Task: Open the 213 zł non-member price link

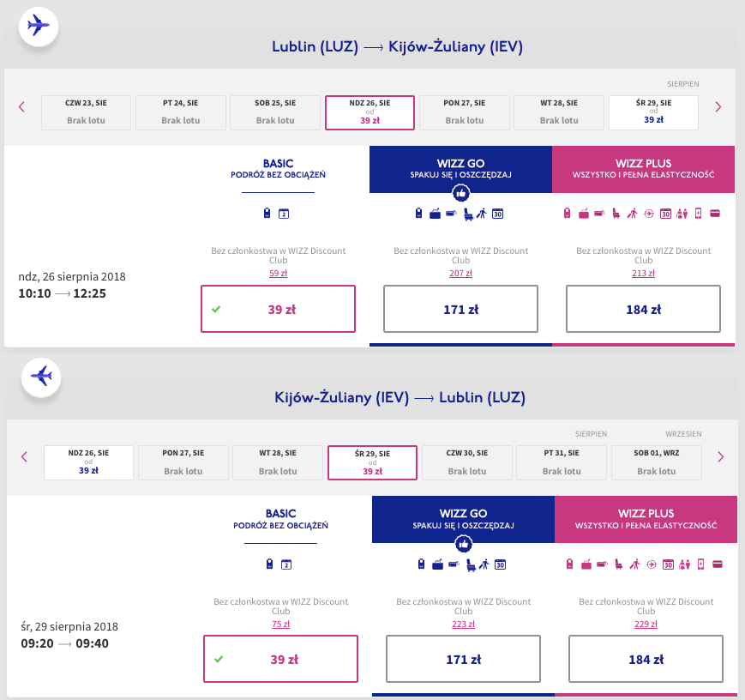Action: point(643,274)
